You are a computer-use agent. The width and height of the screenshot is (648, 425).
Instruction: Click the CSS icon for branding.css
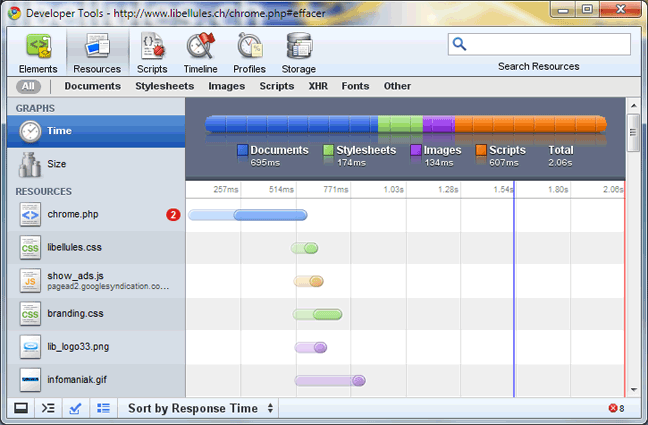30,314
